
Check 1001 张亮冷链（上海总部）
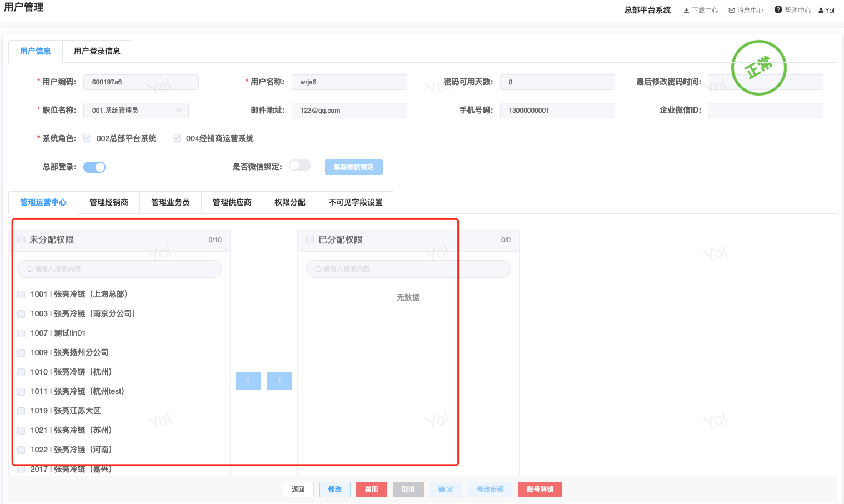point(21,295)
